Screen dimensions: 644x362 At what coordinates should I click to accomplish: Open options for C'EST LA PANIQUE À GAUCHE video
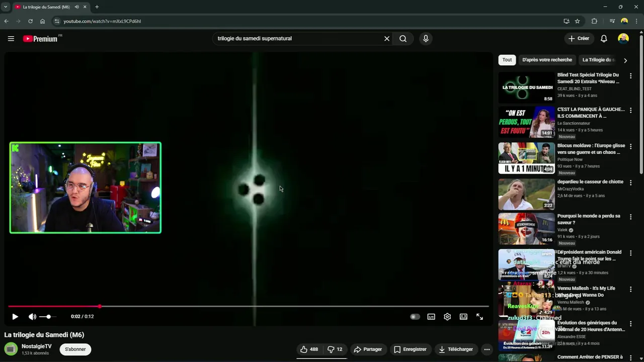point(630,110)
